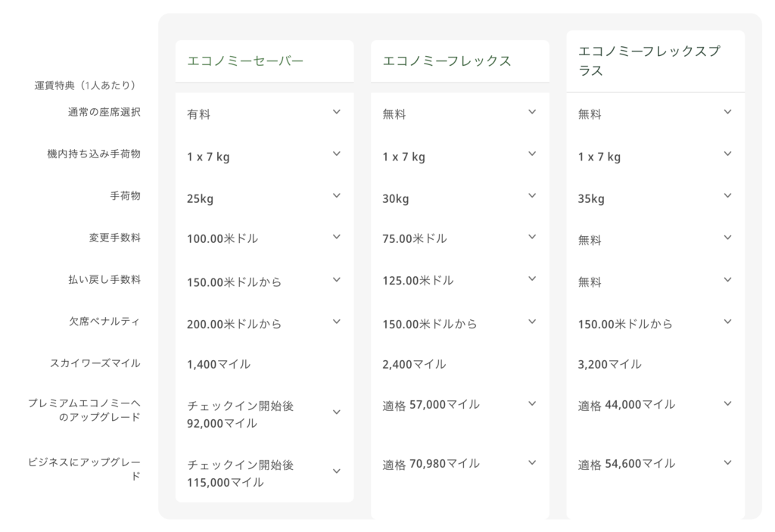The width and height of the screenshot is (775, 532).
Task: Expand seat selection row under エコノミーセーバー
Action: (x=336, y=112)
